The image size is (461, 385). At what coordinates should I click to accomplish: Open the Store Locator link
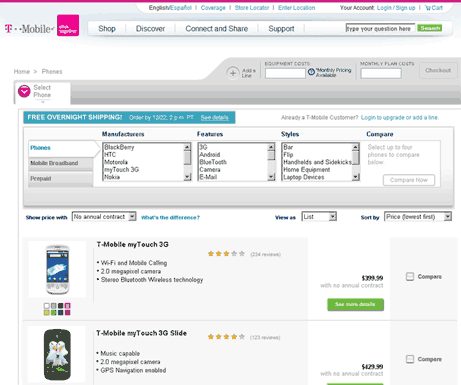(x=252, y=8)
